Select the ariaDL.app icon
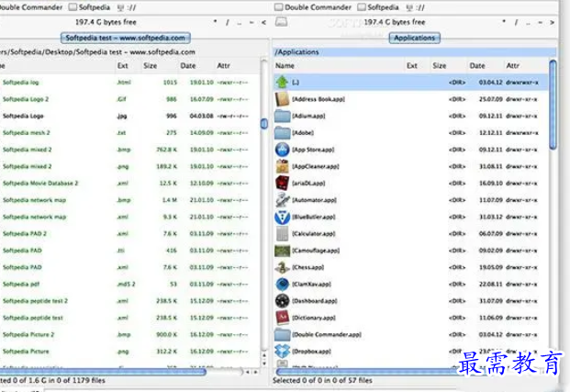Image resolution: width=570 pixels, height=392 pixels. click(282, 183)
